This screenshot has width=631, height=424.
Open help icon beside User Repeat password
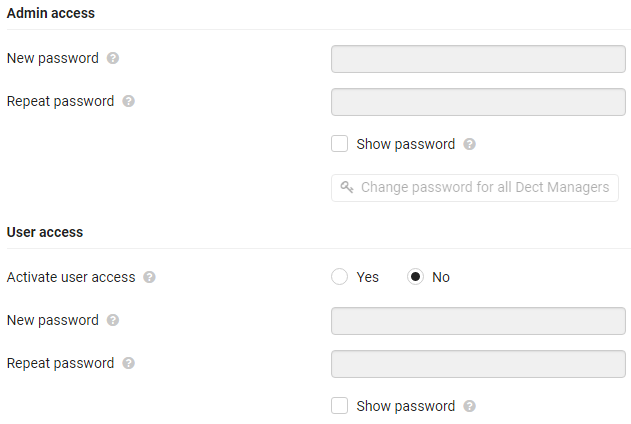[128, 363]
